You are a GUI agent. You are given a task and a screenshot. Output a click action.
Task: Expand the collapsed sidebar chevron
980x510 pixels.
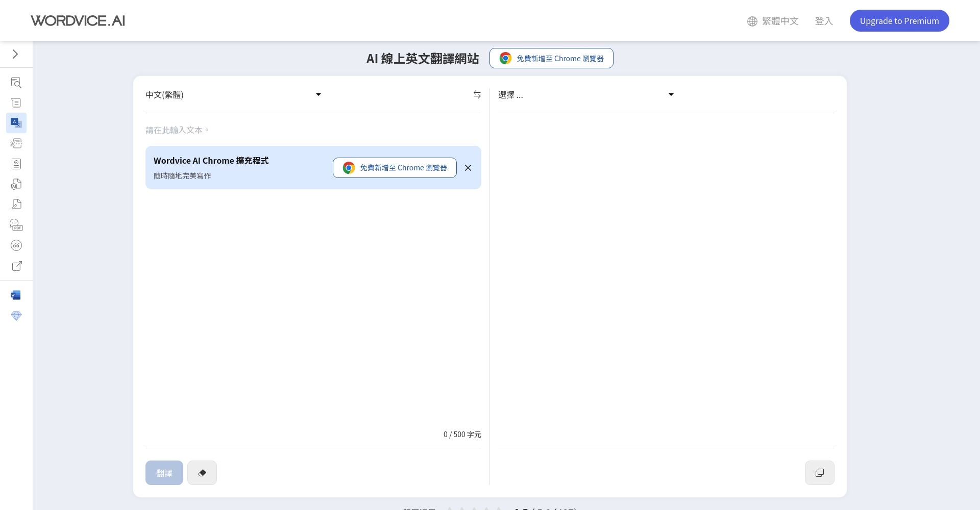pos(15,54)
